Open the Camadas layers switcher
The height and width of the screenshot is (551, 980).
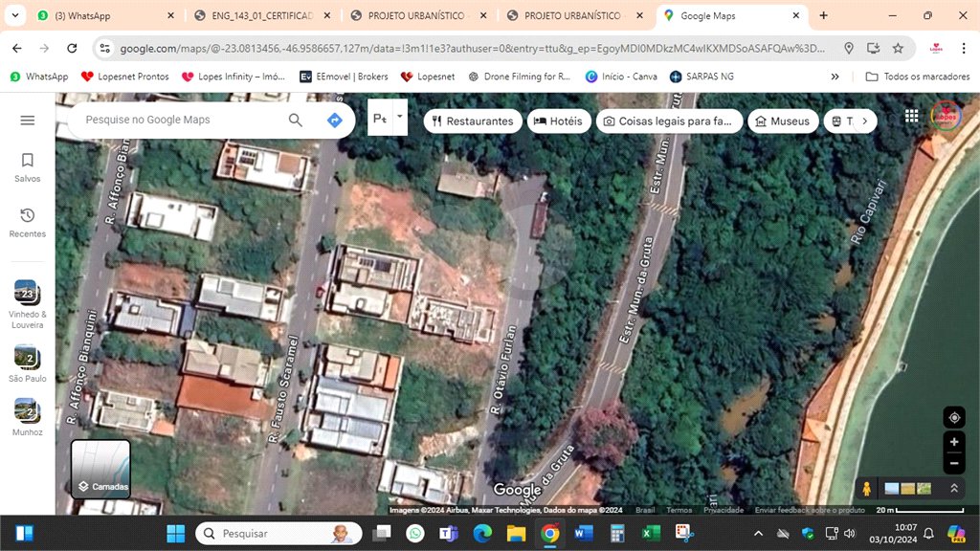tap(100, 469)
